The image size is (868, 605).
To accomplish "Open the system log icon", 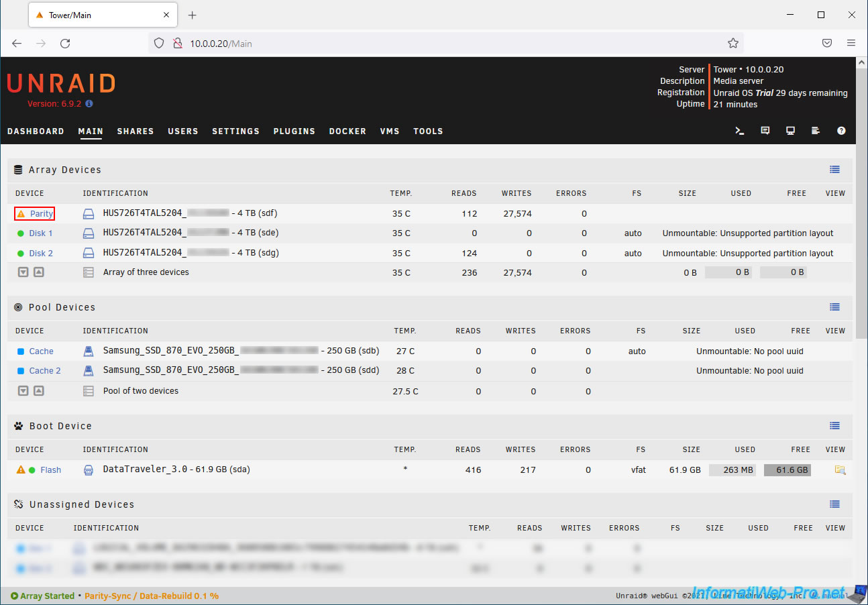I will [x=816, y=131].
